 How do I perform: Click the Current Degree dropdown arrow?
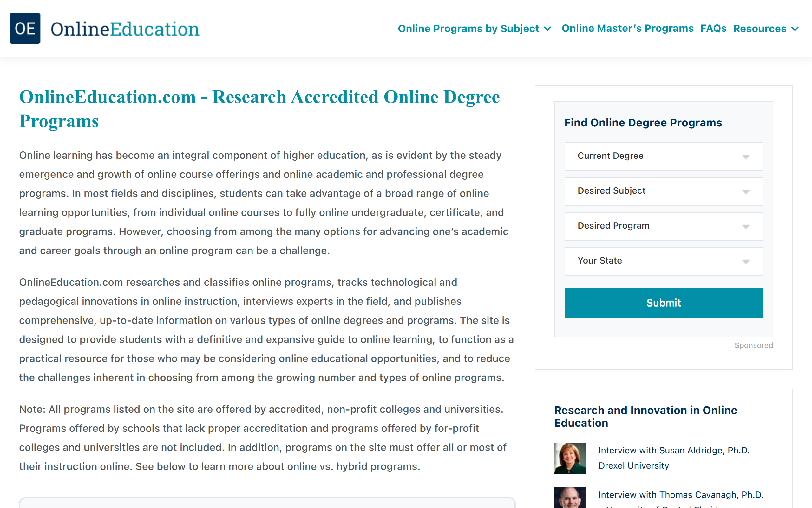click(x=746, y=157)
